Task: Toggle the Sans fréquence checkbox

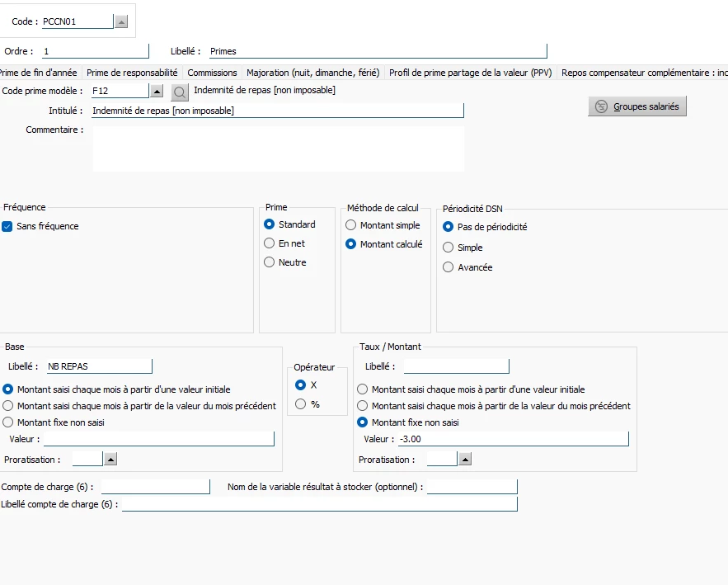Action: 7,226
